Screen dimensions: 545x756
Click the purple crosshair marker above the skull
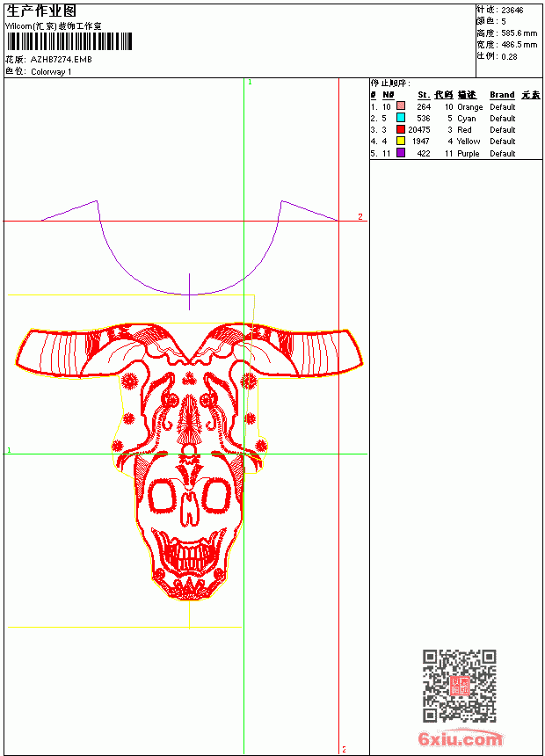[190, 292]
